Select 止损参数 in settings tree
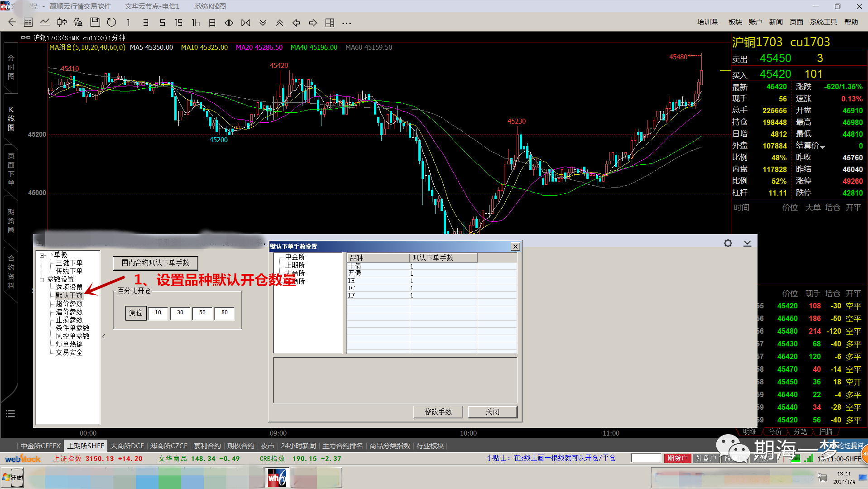 [x=69, y=320]
